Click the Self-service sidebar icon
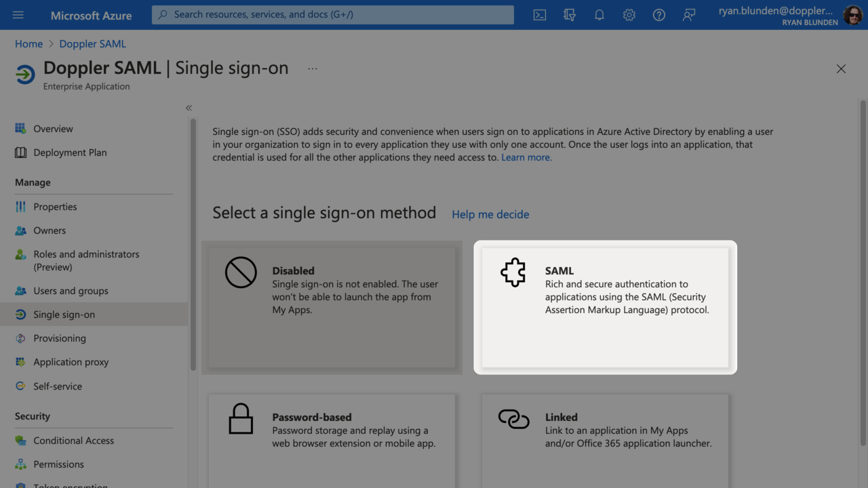Image resolution: width=868 pixels, height=488 pixels. click(x=20, y=386)
